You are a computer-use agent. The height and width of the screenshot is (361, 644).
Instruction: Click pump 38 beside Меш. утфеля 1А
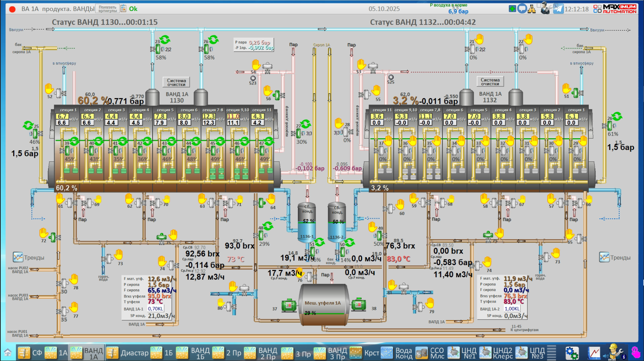click(x=359, y=305)
